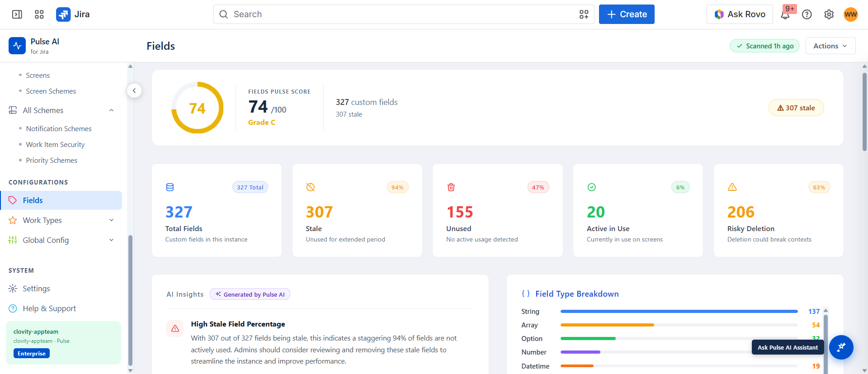This screenshot has width=868, height=374.
Task: Click the Datetime type progress bar
Action: (679, 366)
